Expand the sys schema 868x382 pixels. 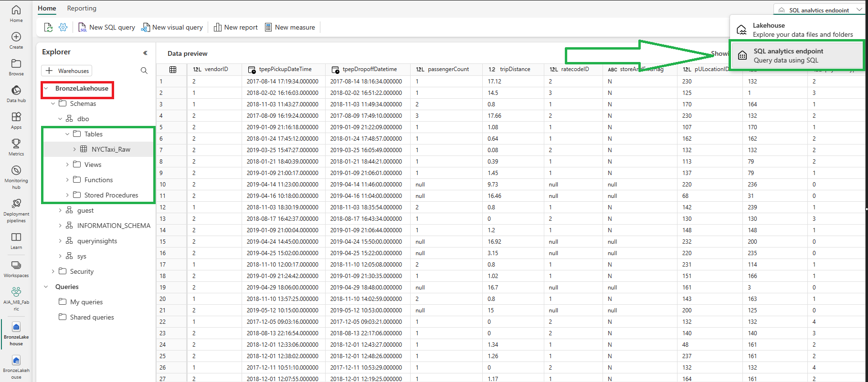tap(60, 256)
